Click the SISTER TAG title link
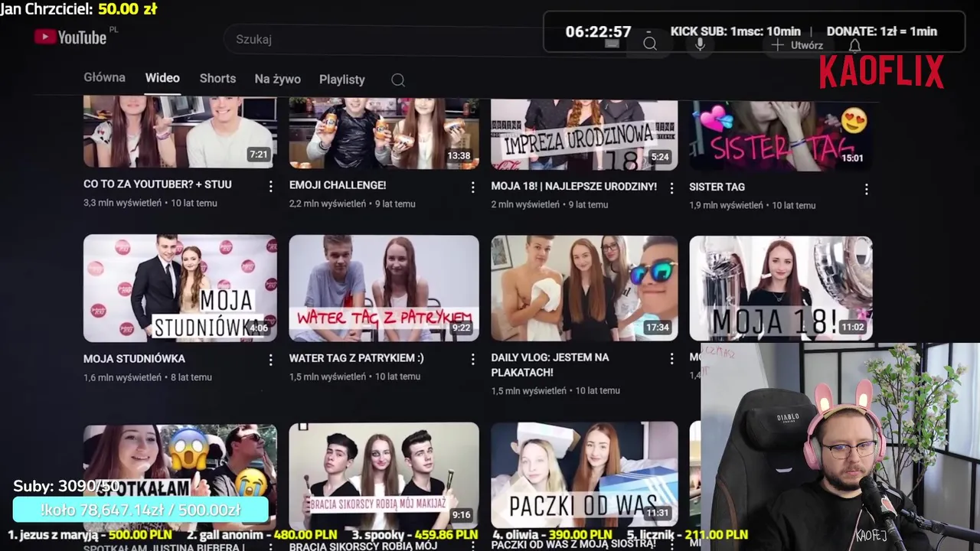Screen dimensions: 980x551 pyautogui.click(x=717, y=187)
